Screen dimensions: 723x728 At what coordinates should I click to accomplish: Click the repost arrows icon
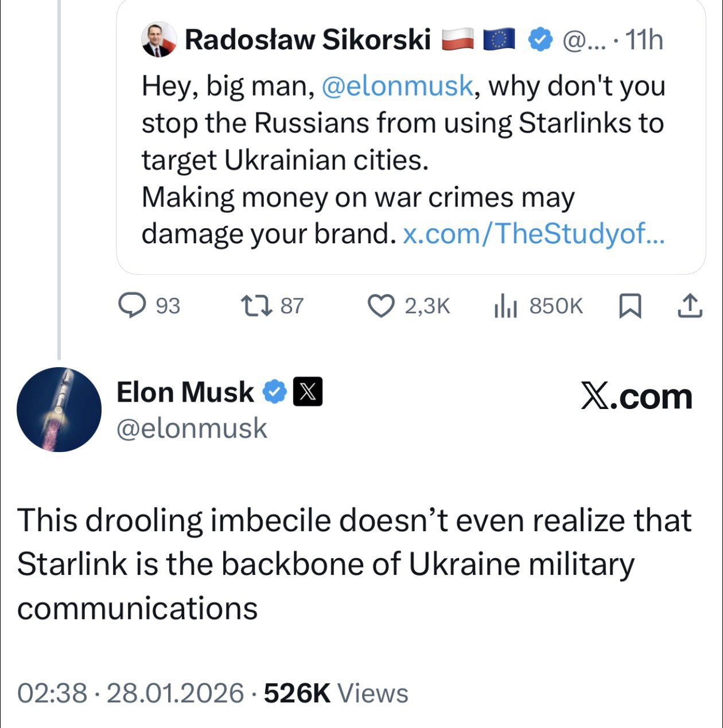pyautogui.click(x=255, y=306)
